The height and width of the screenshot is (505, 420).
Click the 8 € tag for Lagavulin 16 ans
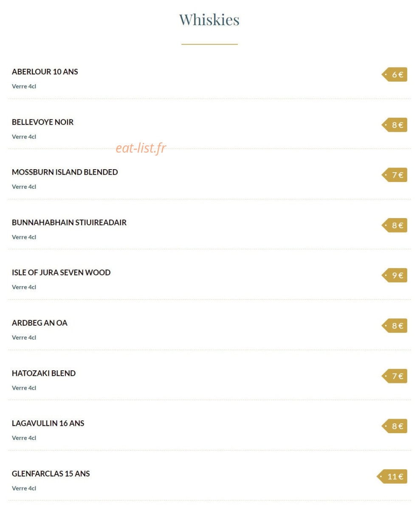[x=394, y=426]
